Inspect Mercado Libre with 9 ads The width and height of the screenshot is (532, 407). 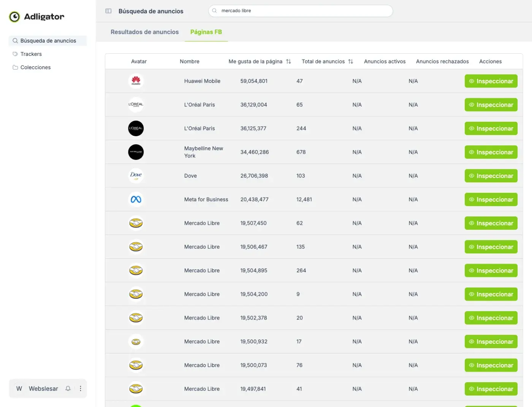491,294
